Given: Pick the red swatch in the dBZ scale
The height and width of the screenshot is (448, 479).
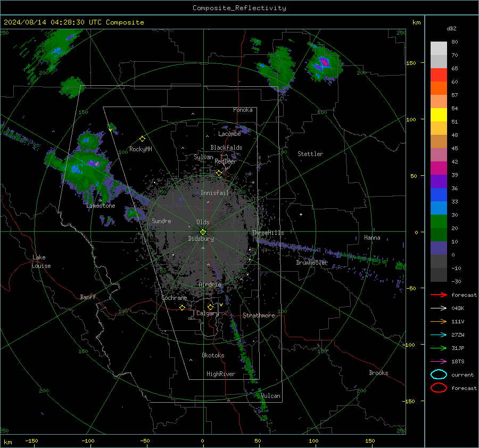Looking at the screenshot, I should pos(439,75).
